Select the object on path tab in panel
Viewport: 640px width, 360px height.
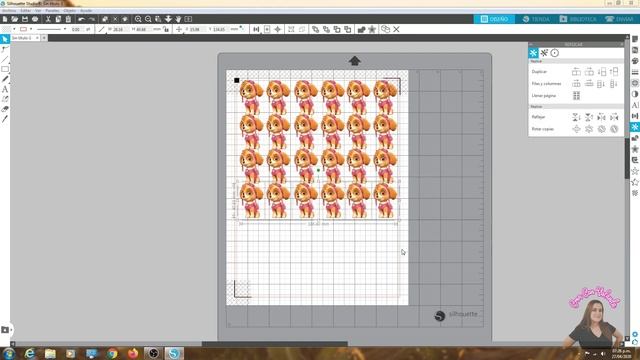[x=555, y=53]
